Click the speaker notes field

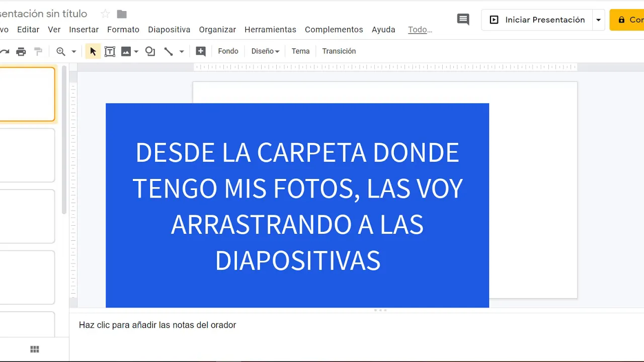356,325
